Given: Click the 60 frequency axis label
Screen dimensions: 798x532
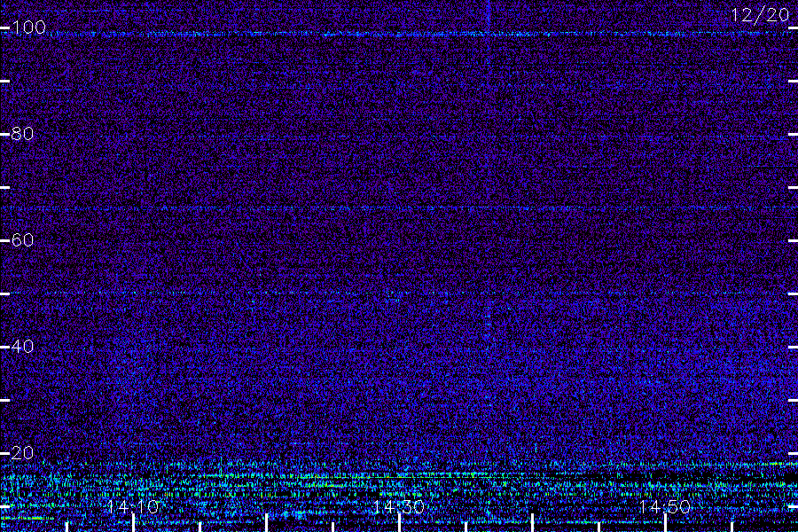Looking at the screenshot, I should [22, 240].
